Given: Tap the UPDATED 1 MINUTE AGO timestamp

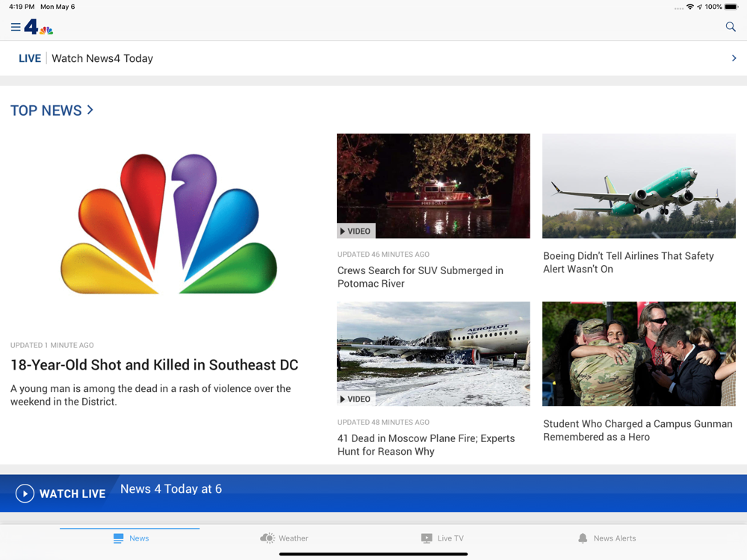Looking at the screenshot, I should point(52,345).
